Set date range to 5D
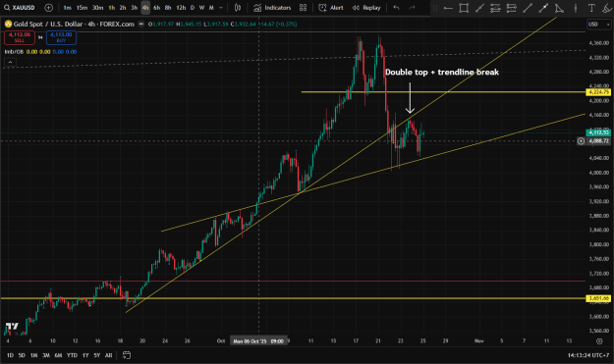Screen dimensions: 614x364 (x=22, y=355)
